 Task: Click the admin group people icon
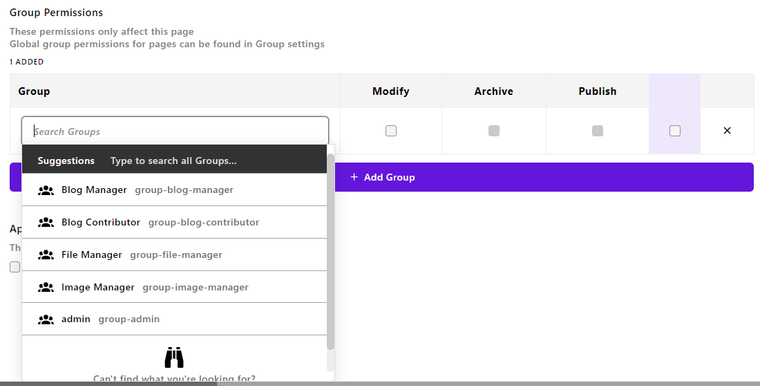pos(46,320)
